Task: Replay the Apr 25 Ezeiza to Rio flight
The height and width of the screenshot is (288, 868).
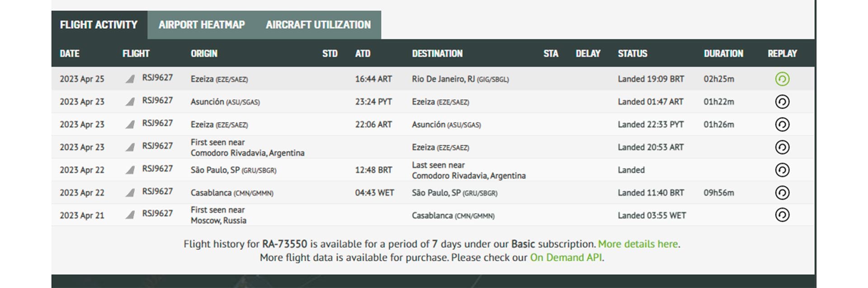Action: 782,79
